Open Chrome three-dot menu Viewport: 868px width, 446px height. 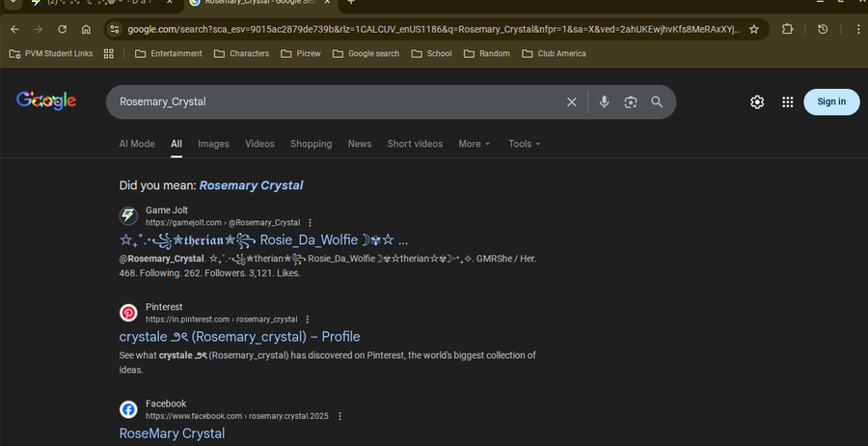click(858, 29)
